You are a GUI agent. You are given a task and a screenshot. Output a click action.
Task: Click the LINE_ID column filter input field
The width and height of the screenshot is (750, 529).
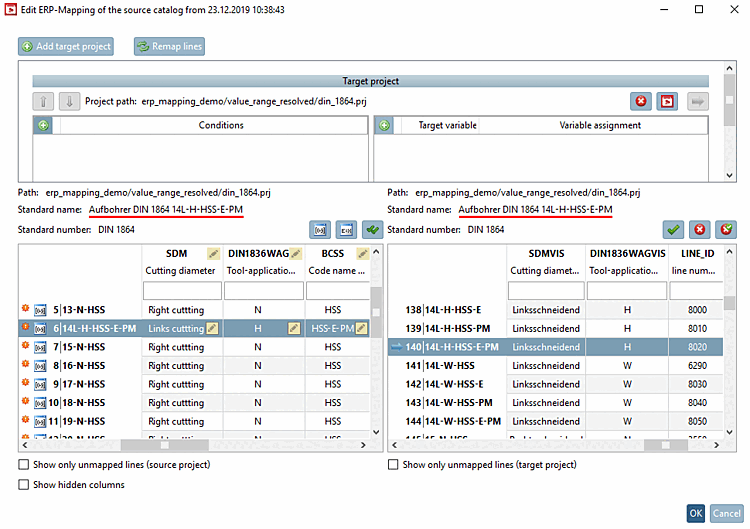pyautogui.click(x=697, y=291)
